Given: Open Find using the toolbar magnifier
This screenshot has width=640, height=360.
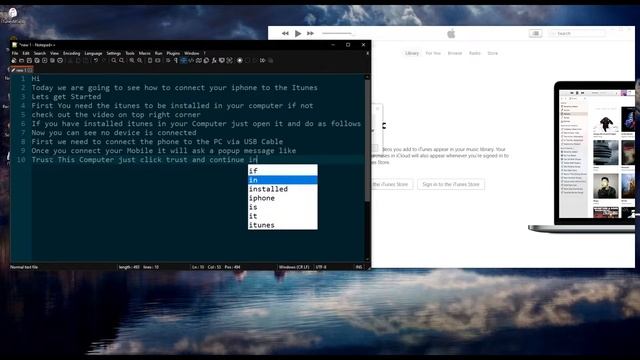Looking at the screenshot, I should [114, 60].
